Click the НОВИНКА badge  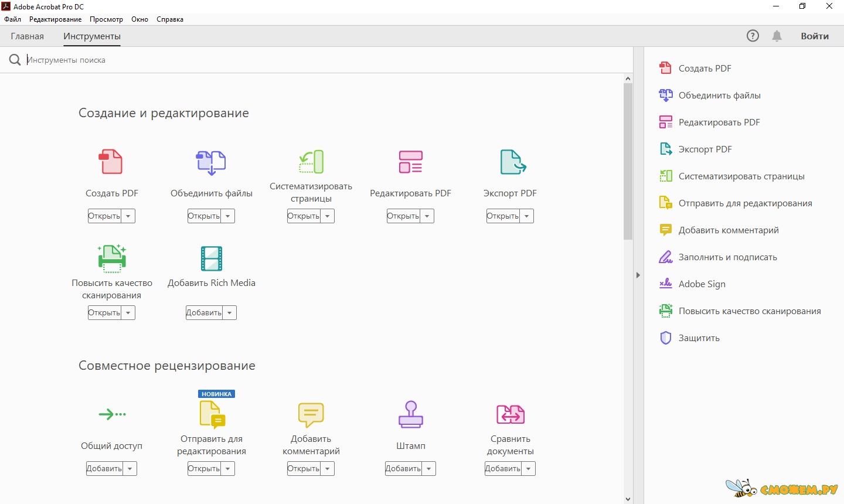216,394
